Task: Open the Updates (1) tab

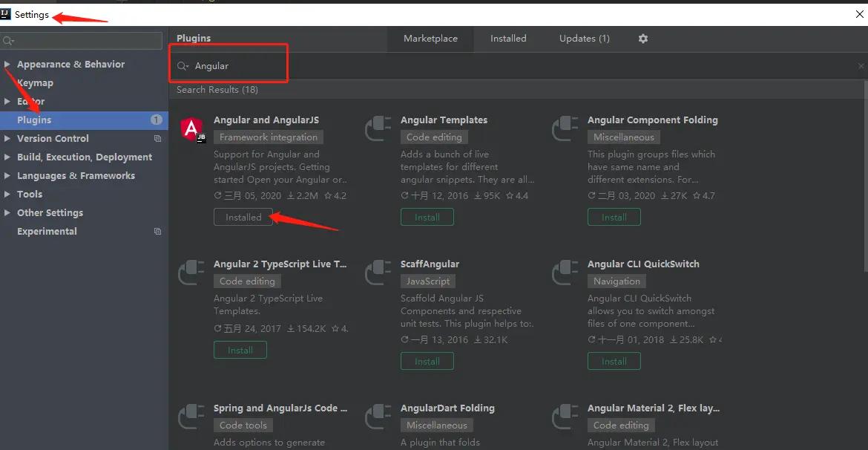Action: pyautogui.click(x=584, y=39)
